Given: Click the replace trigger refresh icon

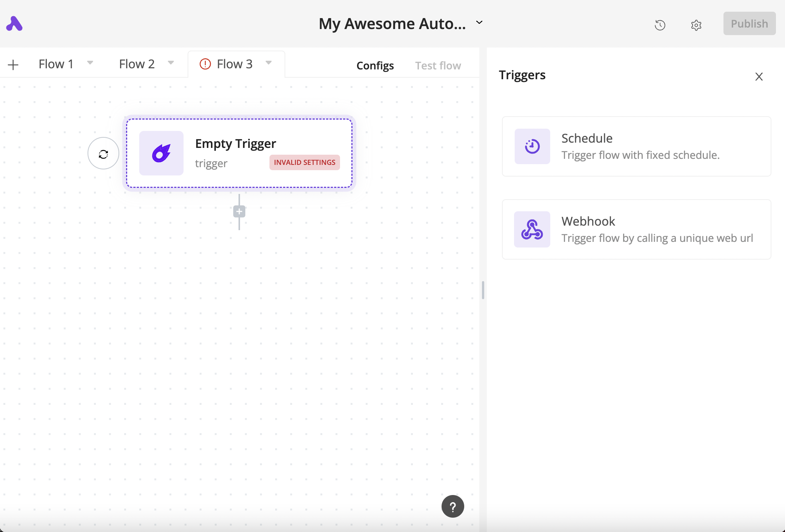Looking at the screenshot, I should [103, 154].
